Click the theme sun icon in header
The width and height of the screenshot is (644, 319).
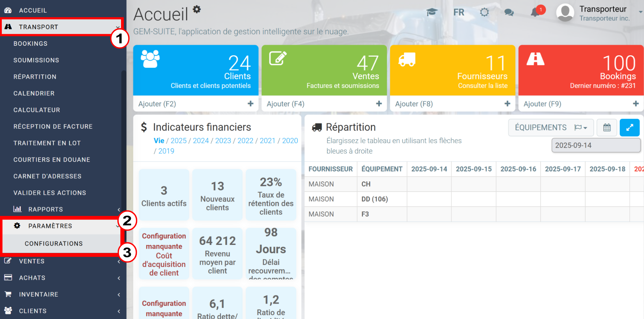pos(484,13)
